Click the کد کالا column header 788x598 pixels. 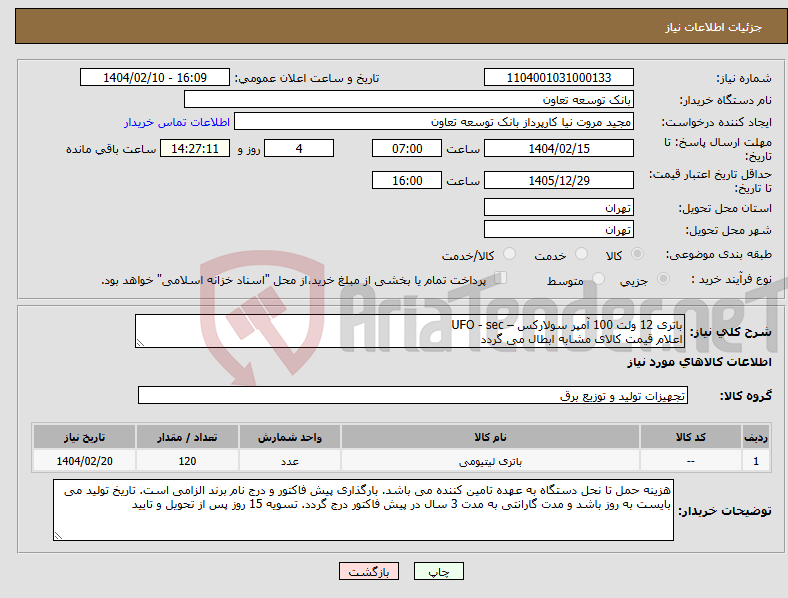(x=691, y=437)
